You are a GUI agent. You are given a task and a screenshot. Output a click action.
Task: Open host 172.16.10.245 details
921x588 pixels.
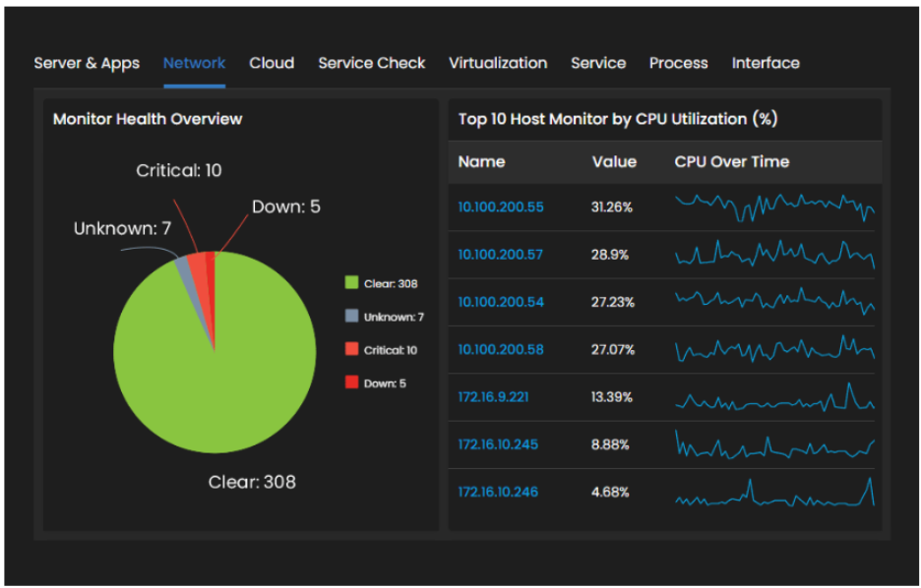pos(498,444)
